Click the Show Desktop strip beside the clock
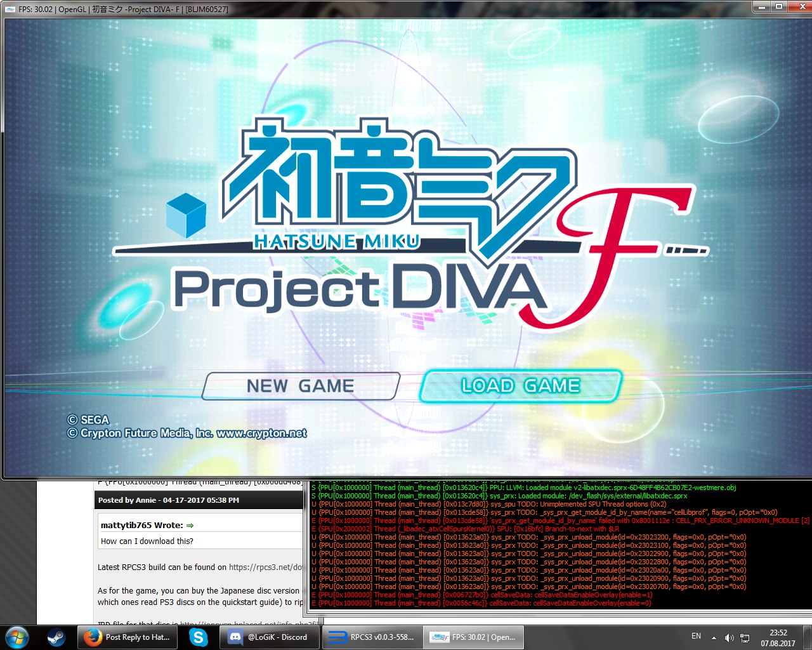812x650 pixels. coord(807,637)
